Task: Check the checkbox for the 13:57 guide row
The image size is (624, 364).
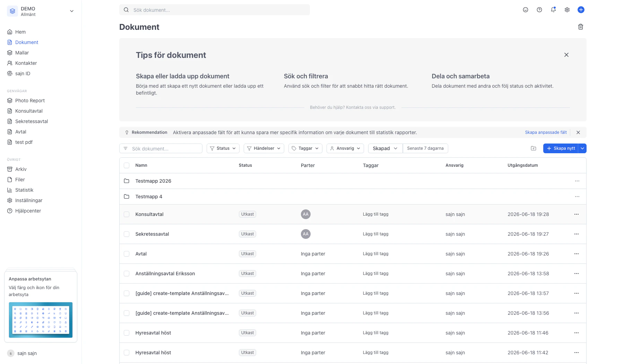Action: (x=127, y=293)
